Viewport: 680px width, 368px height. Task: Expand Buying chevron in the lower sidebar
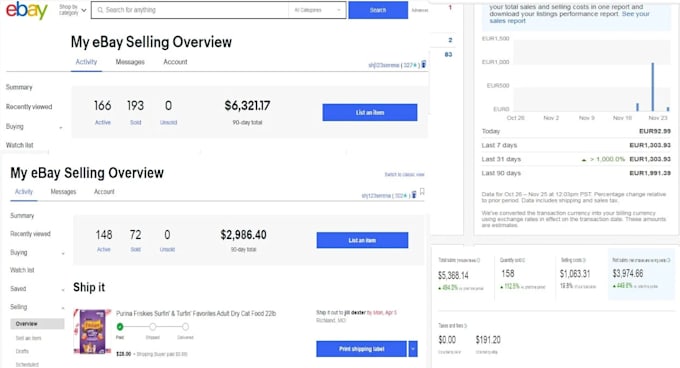pos(63,253)
